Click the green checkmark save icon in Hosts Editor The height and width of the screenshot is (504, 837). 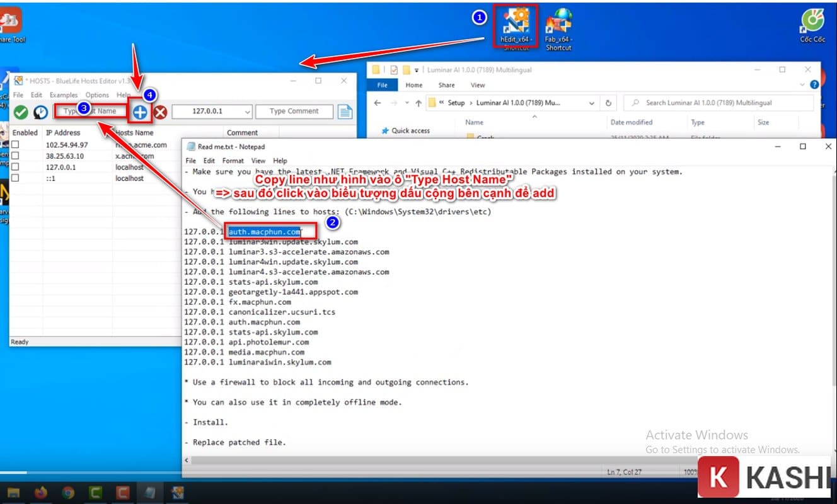21,112
